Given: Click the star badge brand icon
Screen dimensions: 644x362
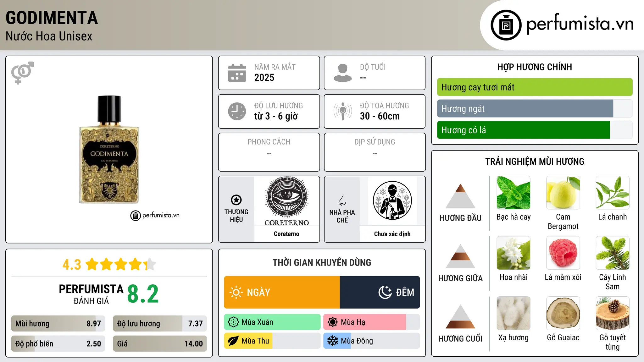Looking at the screenshot, I should click(x=236, y=200).
